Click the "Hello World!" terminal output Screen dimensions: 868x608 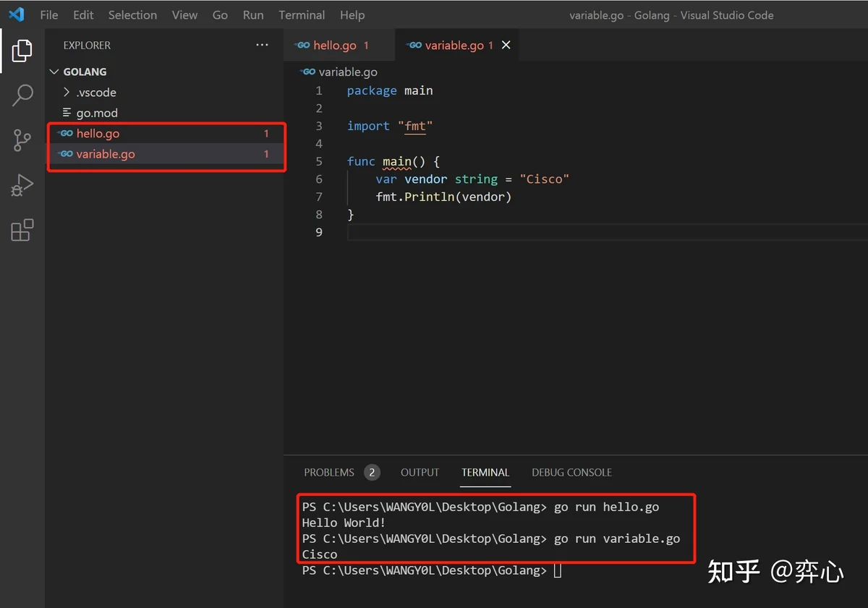pos(344,523)
